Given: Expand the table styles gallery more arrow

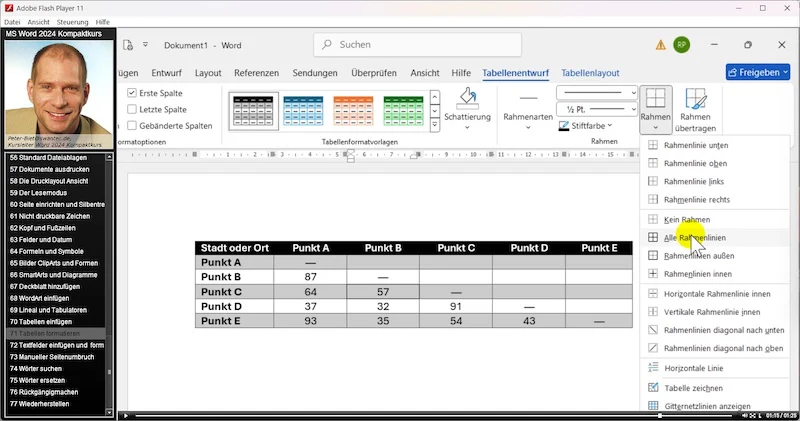Looking at the screenshot, I should tap(435, 125).
